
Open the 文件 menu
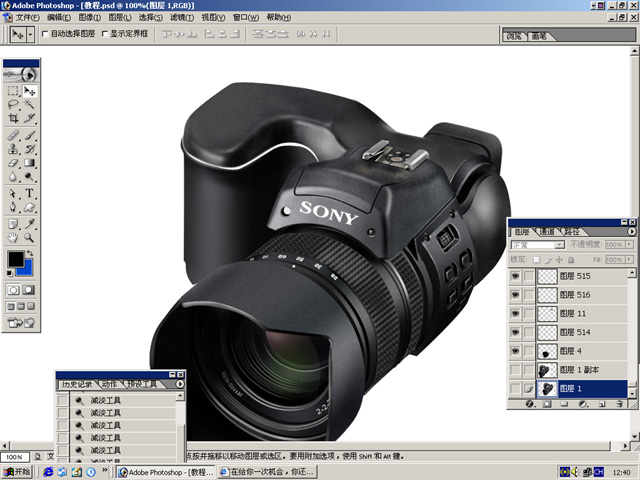[x=27, y=18]
